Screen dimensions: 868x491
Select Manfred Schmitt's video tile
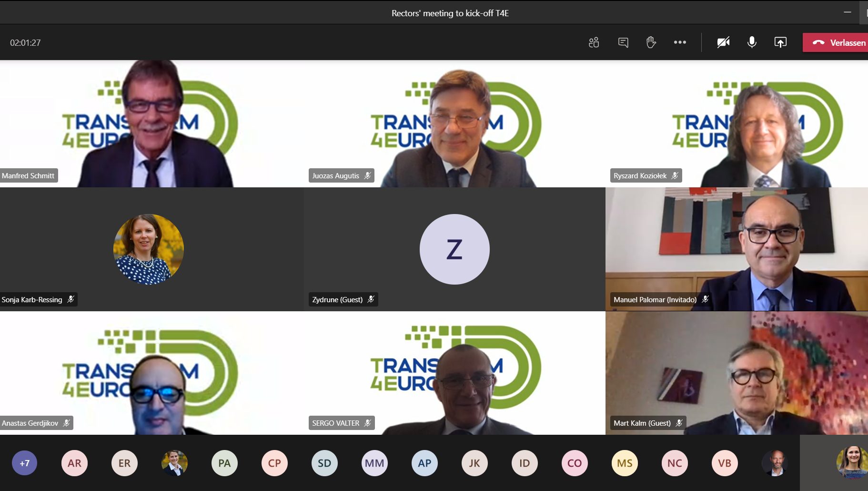coord(152,123)
